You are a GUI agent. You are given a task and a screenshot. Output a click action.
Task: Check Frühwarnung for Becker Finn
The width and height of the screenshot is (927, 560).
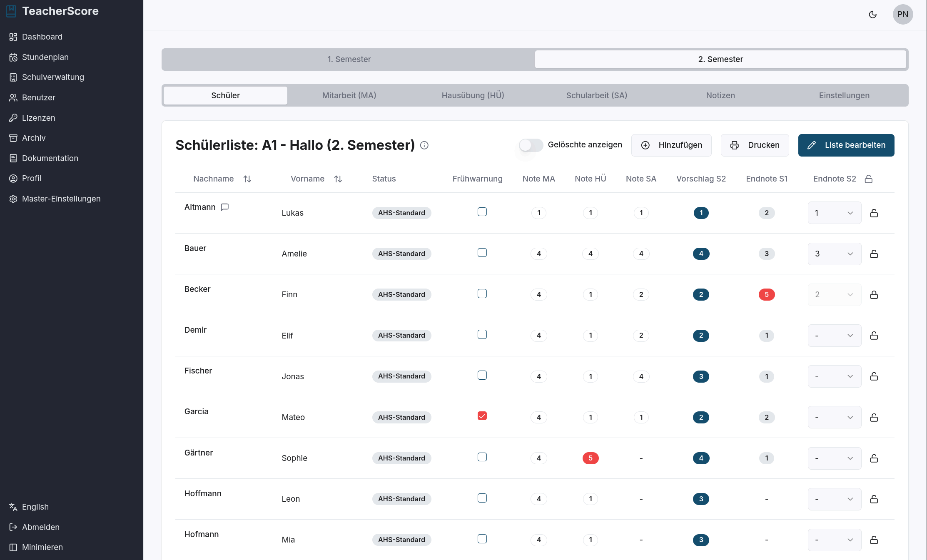pyautogui.click(x=482, y=294)
